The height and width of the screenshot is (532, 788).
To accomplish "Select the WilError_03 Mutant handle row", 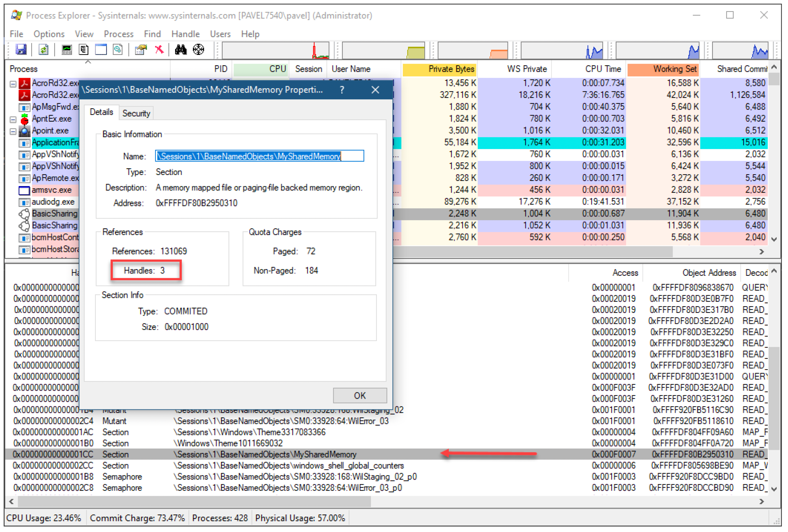I will click(387, 421).
